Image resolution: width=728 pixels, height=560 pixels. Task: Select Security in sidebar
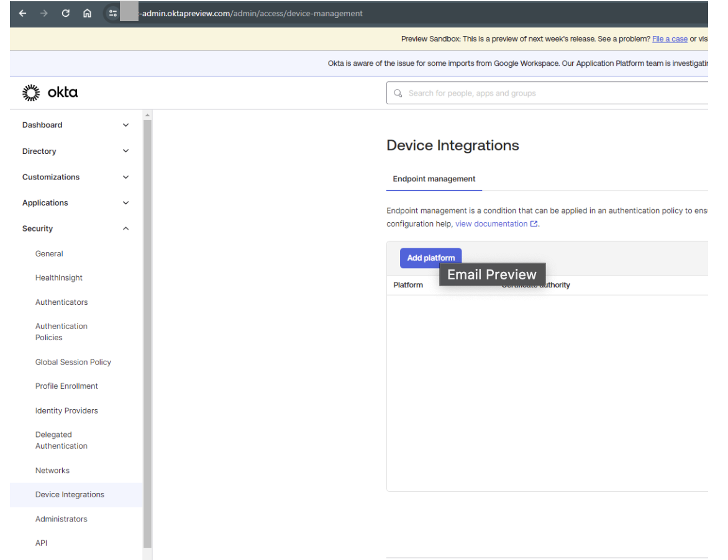(x=38, y=228)
